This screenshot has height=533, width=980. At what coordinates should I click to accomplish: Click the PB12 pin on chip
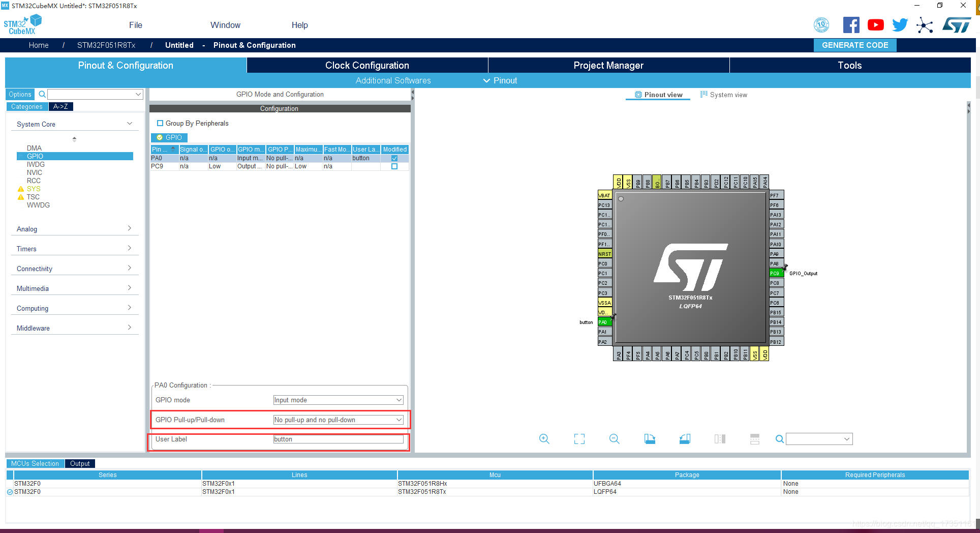tap(776, 342)
